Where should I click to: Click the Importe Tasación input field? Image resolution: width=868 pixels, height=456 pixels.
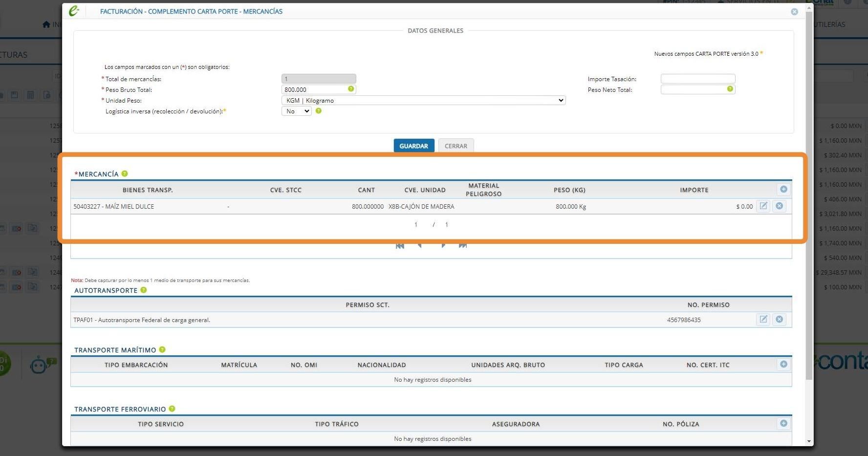tap(698, 79)
